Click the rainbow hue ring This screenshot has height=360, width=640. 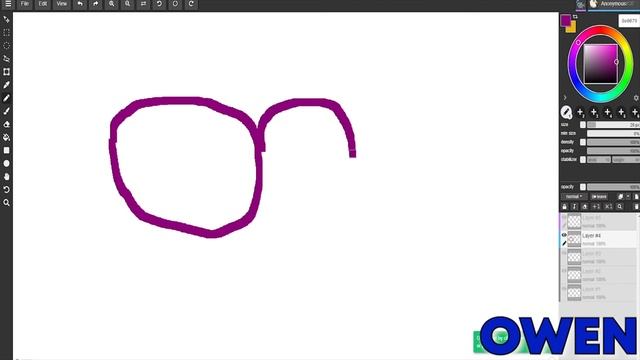600,29
